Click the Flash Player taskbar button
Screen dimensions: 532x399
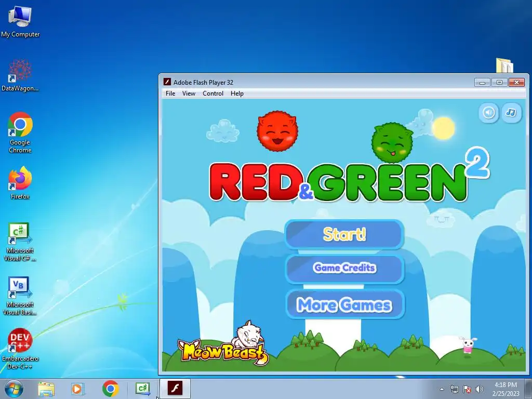tap(175, 389)
